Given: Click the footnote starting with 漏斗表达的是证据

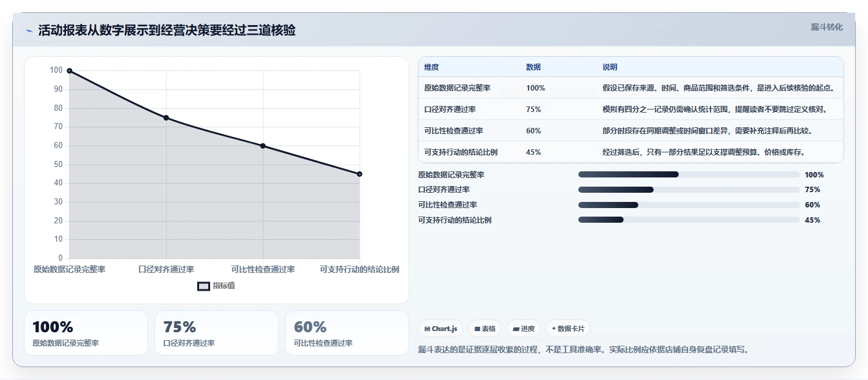Looking at the screenshot, I should tap(583, 350).
